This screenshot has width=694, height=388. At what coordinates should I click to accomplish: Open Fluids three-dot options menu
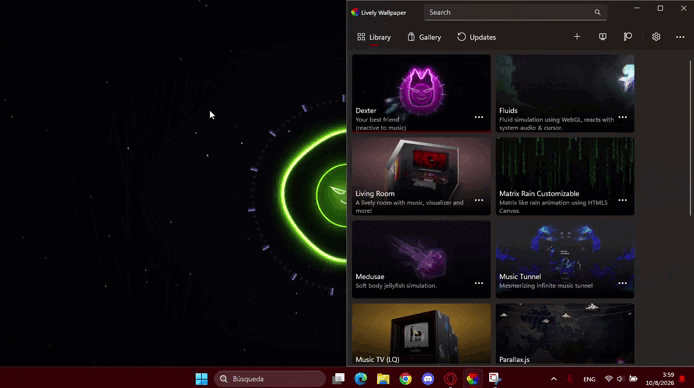point(622,117)
